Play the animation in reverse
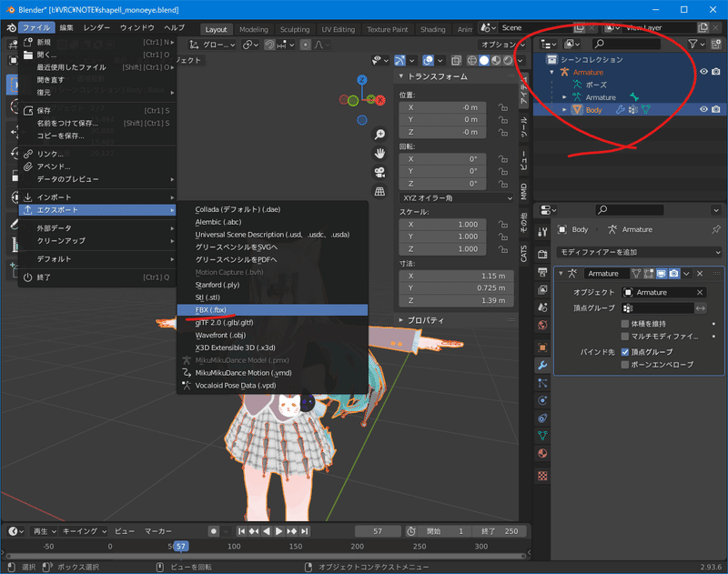The width and height of the screenshot is (728, 574). 267,531
